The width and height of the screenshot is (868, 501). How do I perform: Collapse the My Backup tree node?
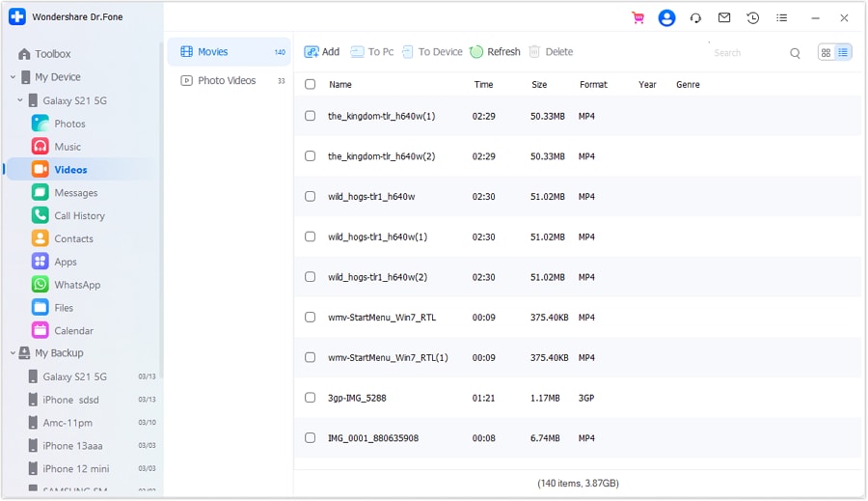(13, 353)
